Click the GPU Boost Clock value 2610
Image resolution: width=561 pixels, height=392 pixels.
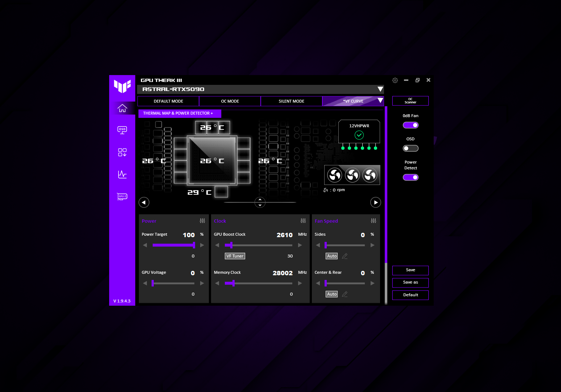click(285, 235)
